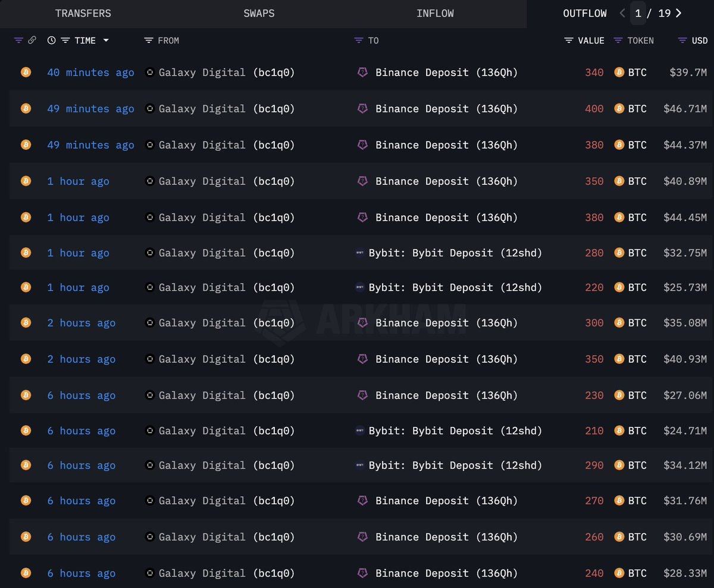The width and height of the screenshot is (714, 588).
Task: Open the TIME column filter
Action: (65, 40)
